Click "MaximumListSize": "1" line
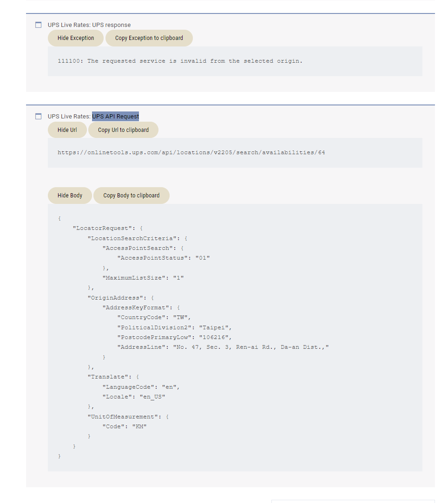Screen dimensions: 448x503 143,278
